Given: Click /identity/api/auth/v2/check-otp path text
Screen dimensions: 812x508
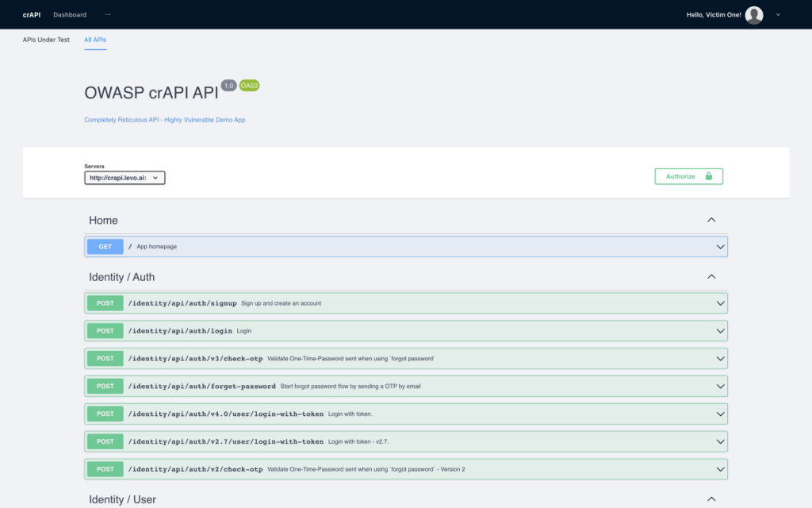Looking at the screenshot, I should [195, 469].
